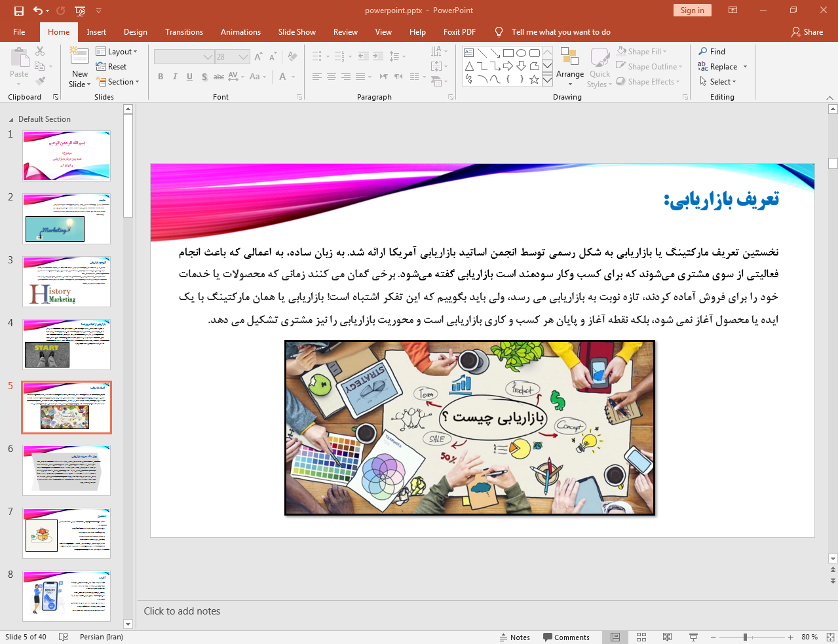The height and width of the screenshot is (644, 838).
Task: Toggle Strikethrough formatting
Action: [x=219, y=77]
